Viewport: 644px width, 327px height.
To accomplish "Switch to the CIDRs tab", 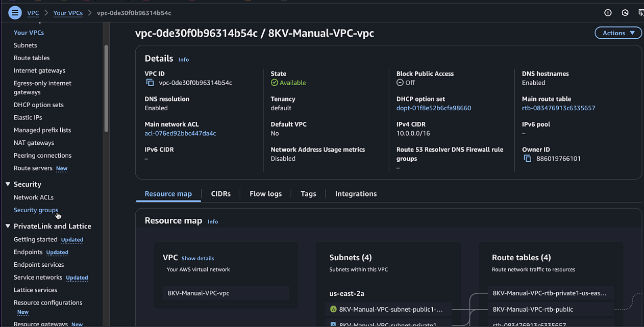I will [x=221, y=194].
